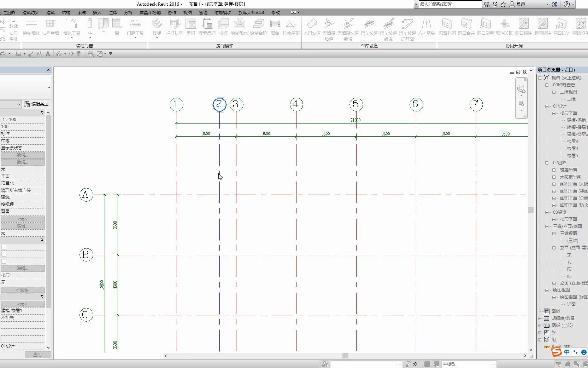This screenshot has height=368, width=588.
Task: Click the 3D view house icon in quick toolbar
Action: 59,54
